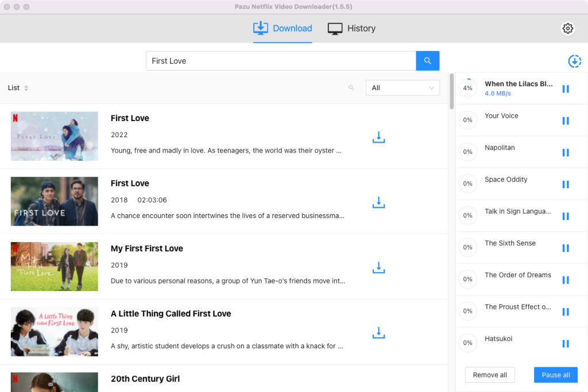Switch to the History tab
This screenshot has width=588, height=392.
click(351, 29)
